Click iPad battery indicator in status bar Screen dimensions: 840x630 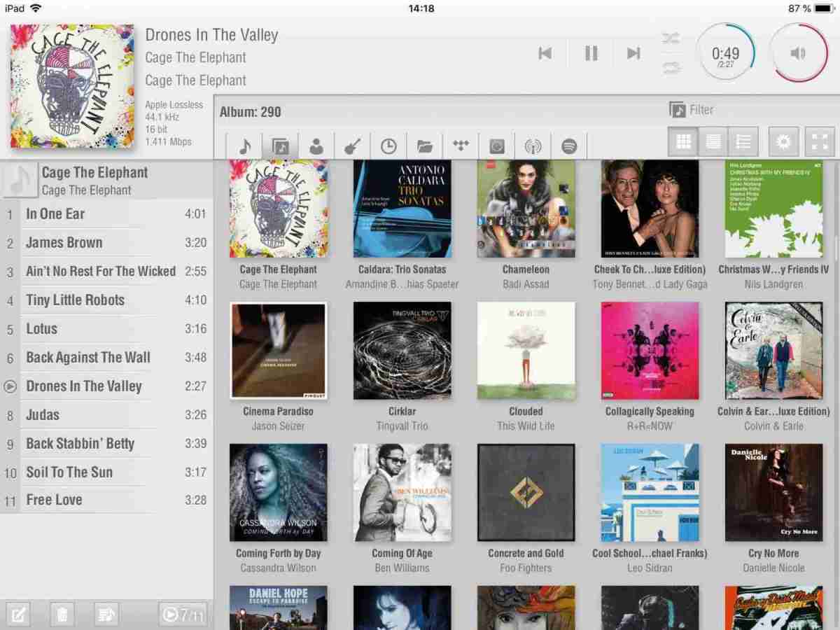824,8
